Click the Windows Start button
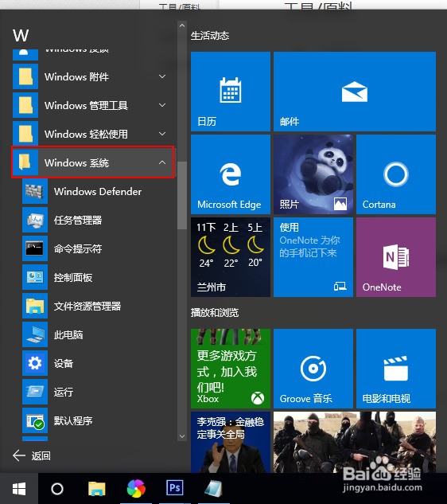 (x=19, y=489)
